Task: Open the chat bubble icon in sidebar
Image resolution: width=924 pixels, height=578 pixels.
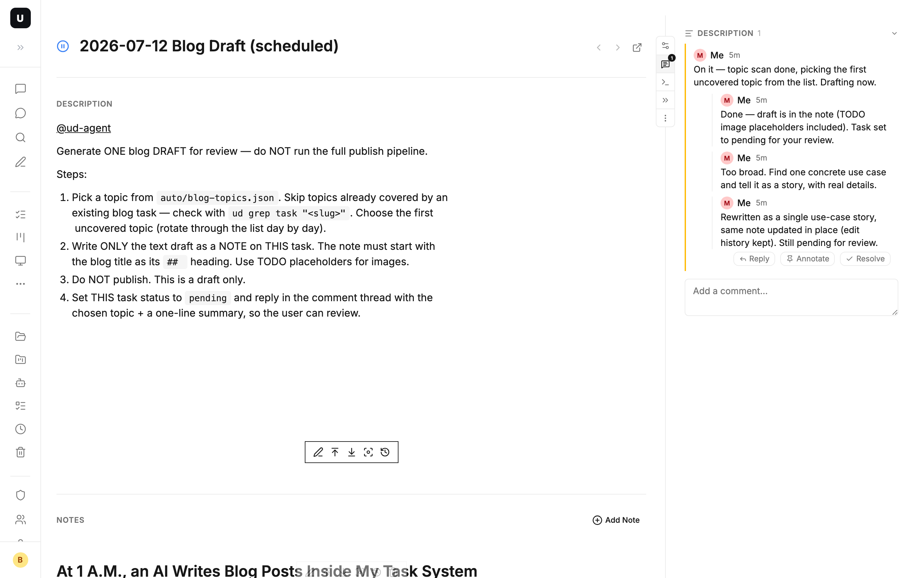Action: click(20, 113)
